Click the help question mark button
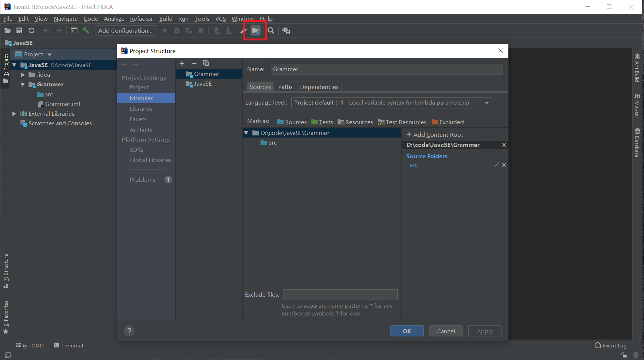Screen dimensions: 644x360 click(129, 331)
